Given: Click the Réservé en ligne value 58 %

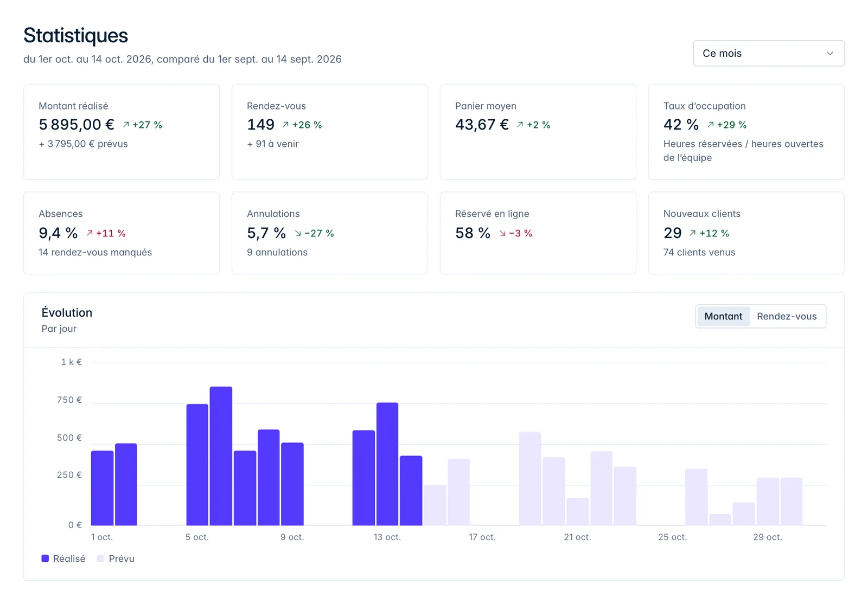Looking at the screenshot, I should (x=473, y=233).
